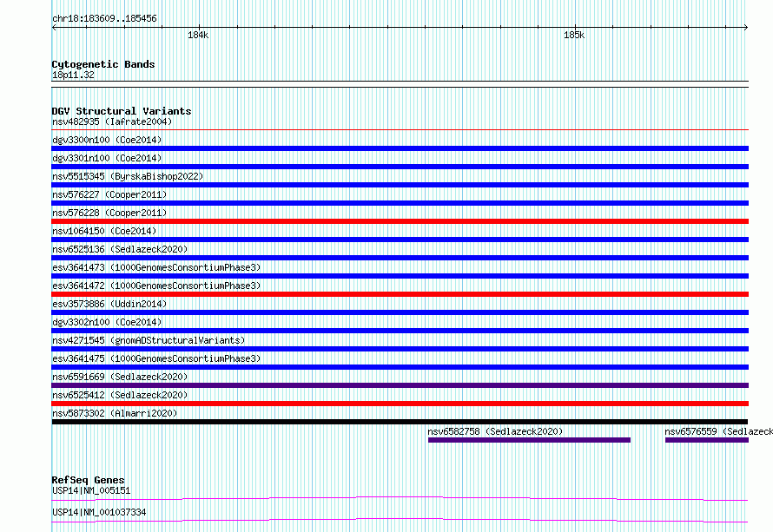Select the thin red nsv482935 variant line
This screenshot has height=532, width=773.
pos(400,130)
